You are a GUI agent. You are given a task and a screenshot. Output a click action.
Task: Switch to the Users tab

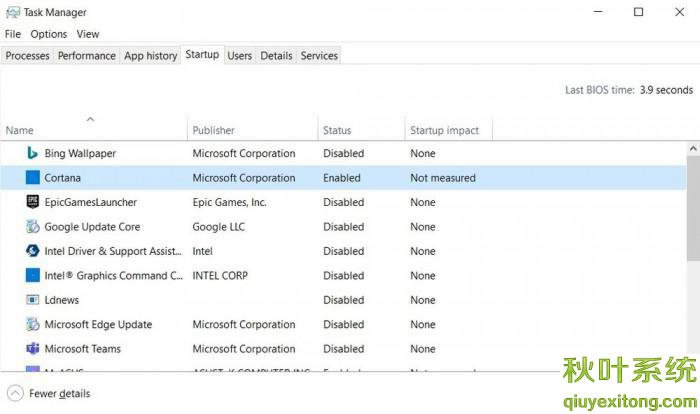tap(240, 56)
